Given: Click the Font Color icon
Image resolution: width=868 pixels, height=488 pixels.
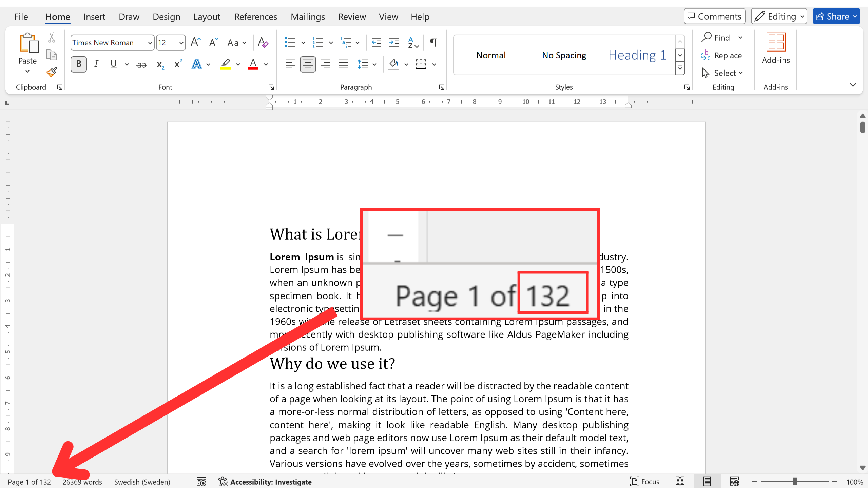Looking at the screenshot, I should (253, 64).
